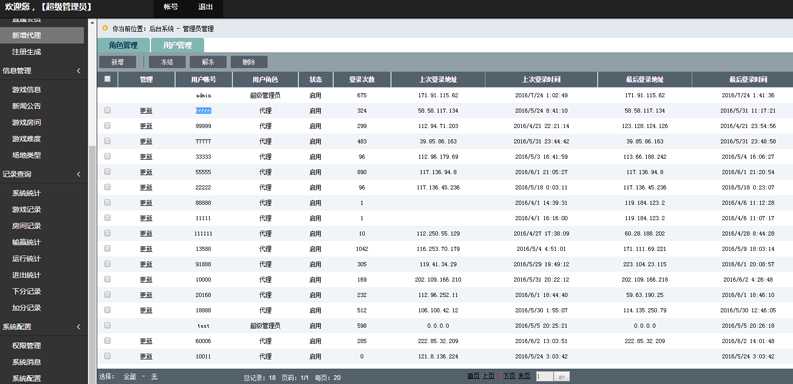This screenshot has height=384, width=793.
Task: Click 更新 link for account 99999
Action: click(146, 125)
